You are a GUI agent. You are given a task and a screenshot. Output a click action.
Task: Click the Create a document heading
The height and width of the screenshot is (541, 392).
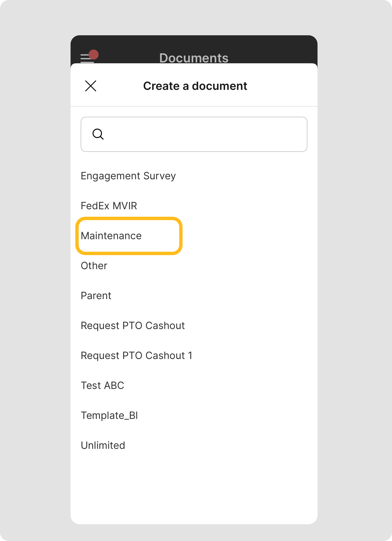195,86
